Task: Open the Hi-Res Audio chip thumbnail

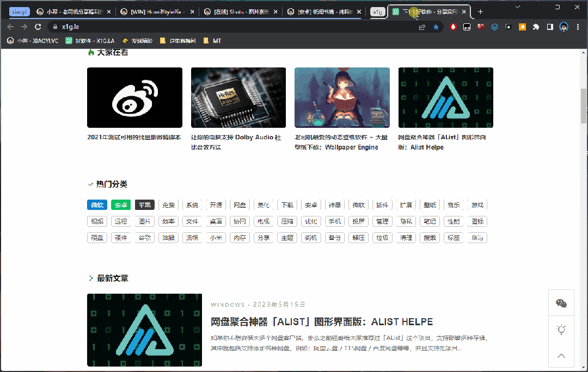Action: (238, 97)
